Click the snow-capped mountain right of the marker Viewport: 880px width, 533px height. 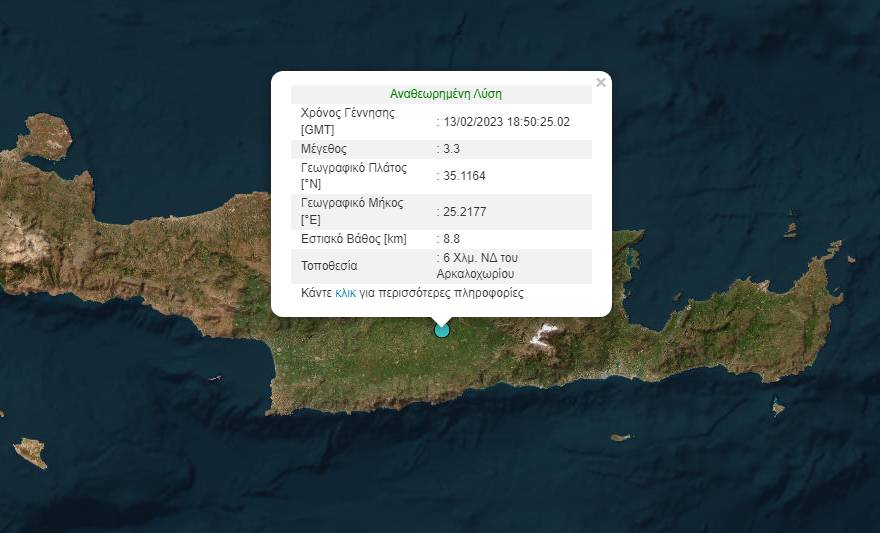tap(546, 334)
